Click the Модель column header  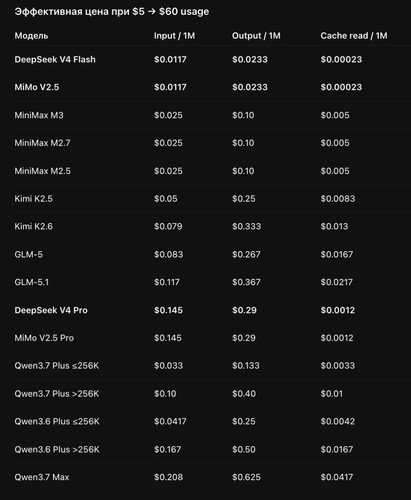[x=31, y=36]
